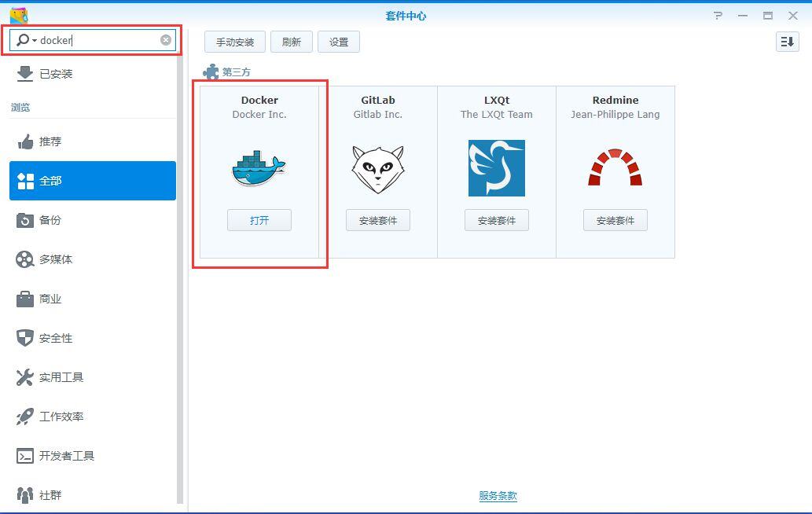Viewport: 812px width, 514px height.
Task: Select the 多媒体 category
Action: (93, 259)
